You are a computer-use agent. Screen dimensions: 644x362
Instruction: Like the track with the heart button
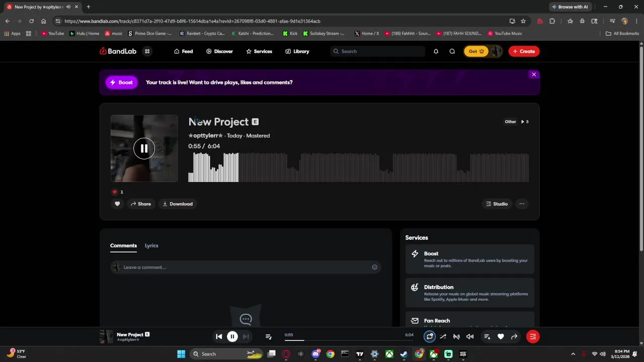click(117, 204)
